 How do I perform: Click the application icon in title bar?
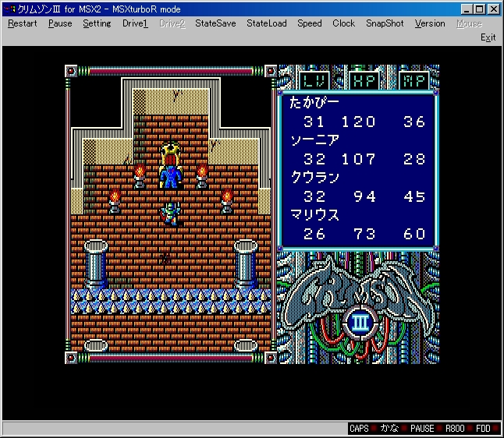(9, 9)
